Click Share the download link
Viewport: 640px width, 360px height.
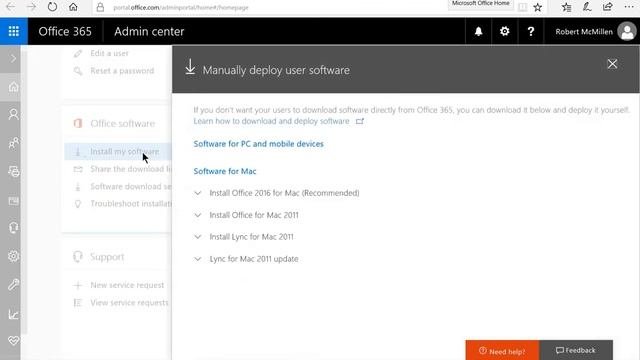(x=131, y=169)
